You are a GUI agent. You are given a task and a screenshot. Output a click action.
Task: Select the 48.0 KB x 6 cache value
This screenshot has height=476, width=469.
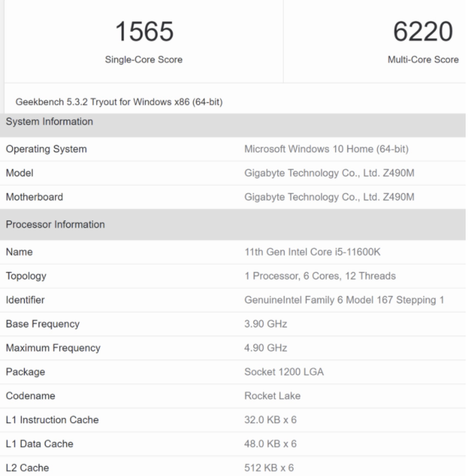[x=272, y=444]
